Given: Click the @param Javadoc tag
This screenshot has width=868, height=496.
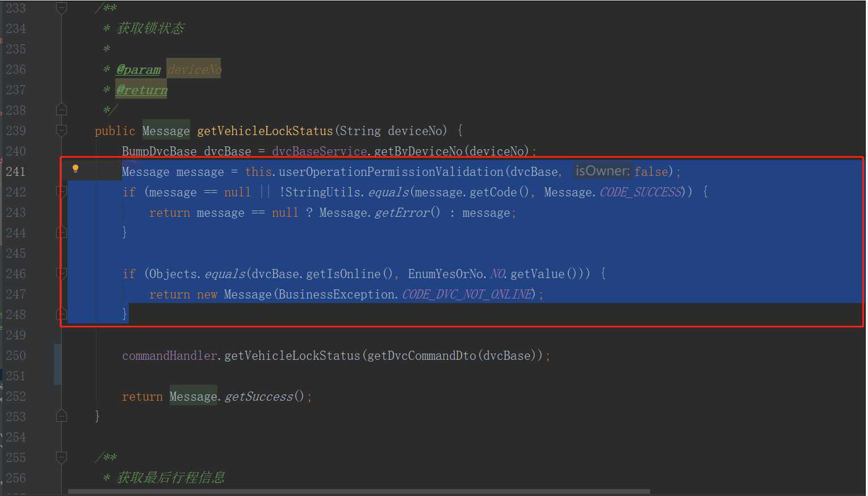Looking at the screenshot, I should coord(139,70).
